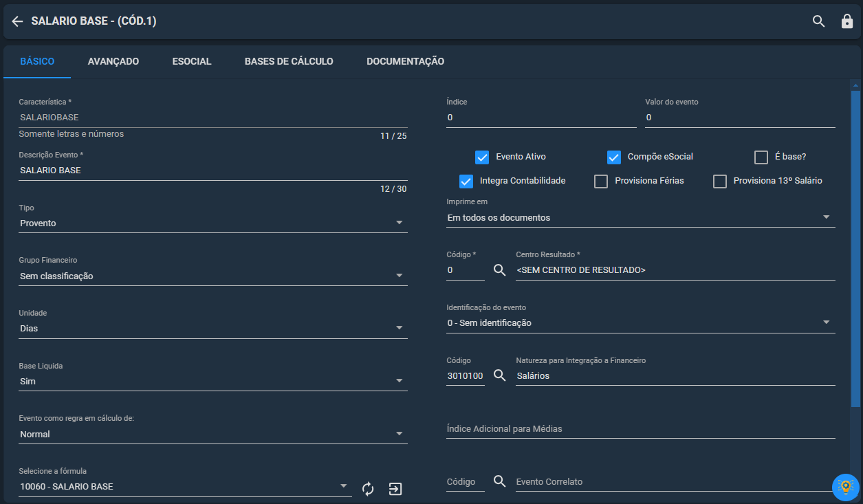Viewport: 863px width, 504px height.
Task: Open the Tipo dropdown showing Provento
Action: click(x=213, y=223)
